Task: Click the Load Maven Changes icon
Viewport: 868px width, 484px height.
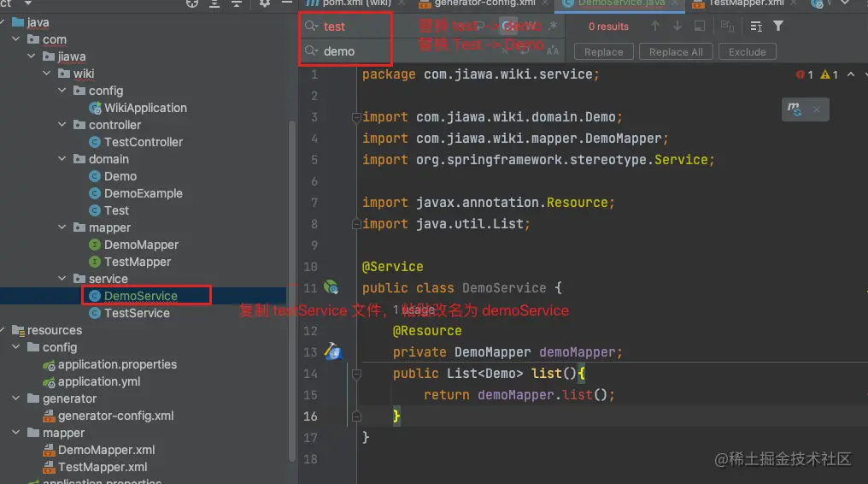Action: click(x=795, y=109)
